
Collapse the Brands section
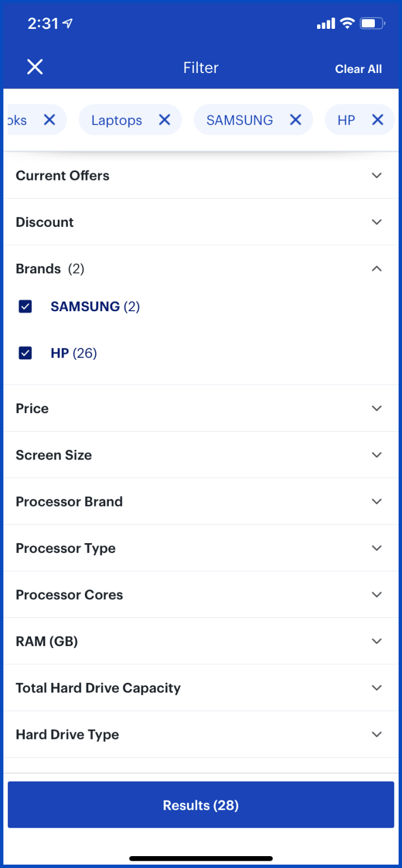[377, 269]
